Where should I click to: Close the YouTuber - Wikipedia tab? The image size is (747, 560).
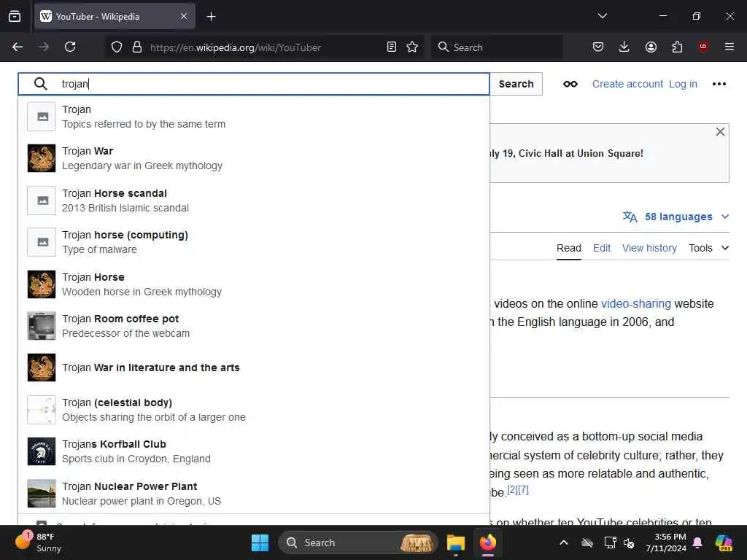[x=184, y=16]
